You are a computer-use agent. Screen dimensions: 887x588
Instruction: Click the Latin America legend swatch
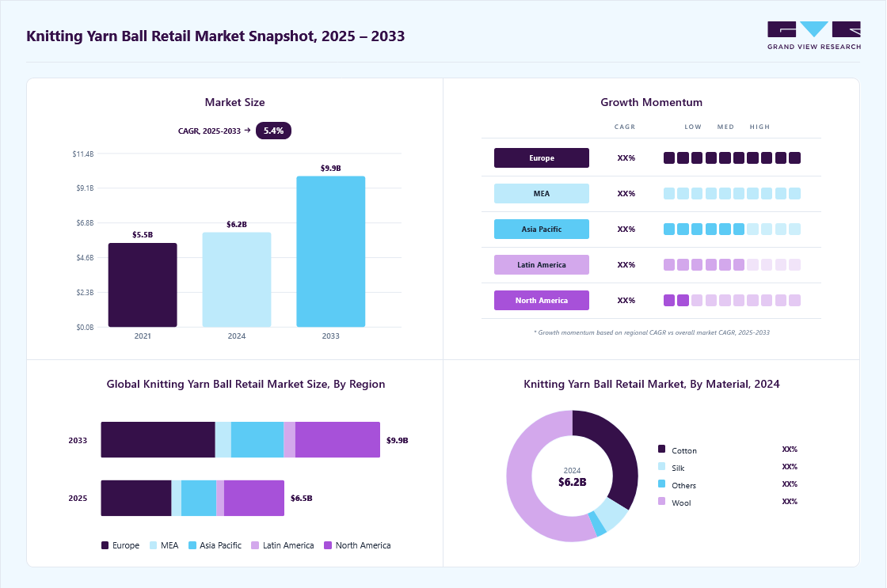click(x=255, y=545)
